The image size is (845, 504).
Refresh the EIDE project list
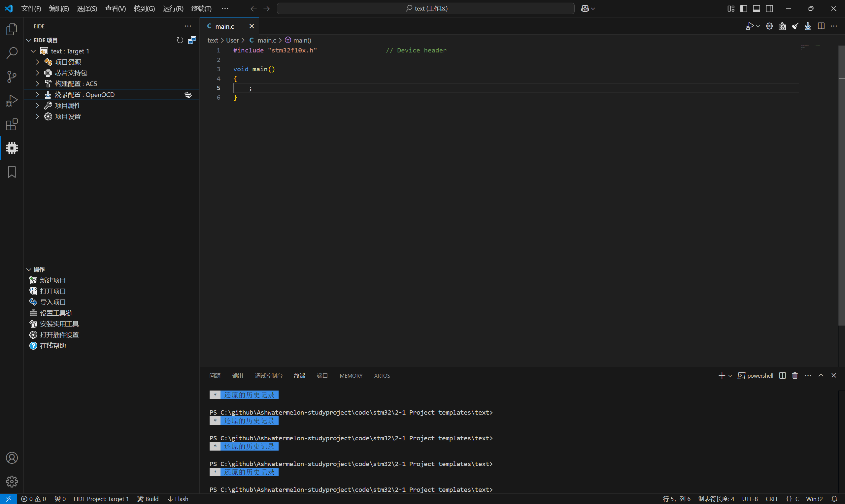tap(180, 41)
